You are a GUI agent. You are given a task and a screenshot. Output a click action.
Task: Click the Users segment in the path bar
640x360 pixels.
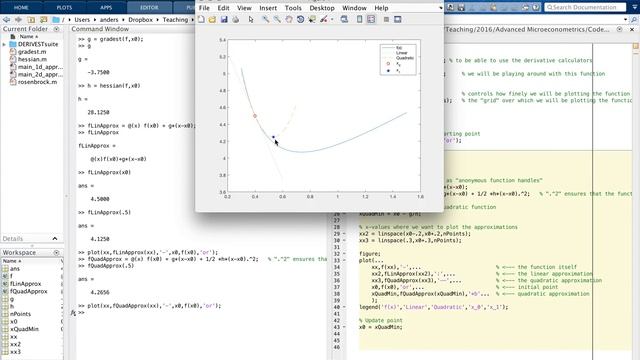click(82, 20)
